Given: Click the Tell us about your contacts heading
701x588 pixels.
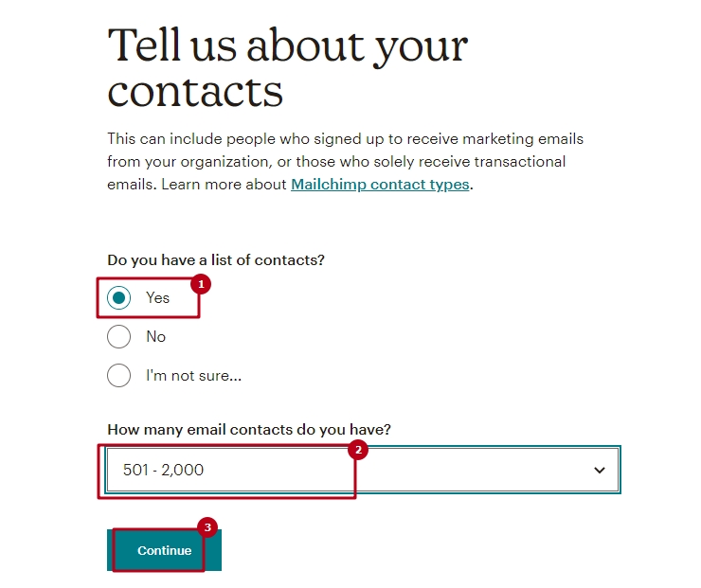Looking at the screenshot, I should [287, 68].
